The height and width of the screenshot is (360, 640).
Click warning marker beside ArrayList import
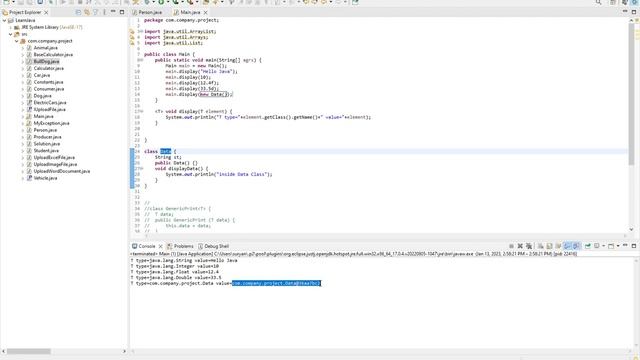tap(132, 31)
